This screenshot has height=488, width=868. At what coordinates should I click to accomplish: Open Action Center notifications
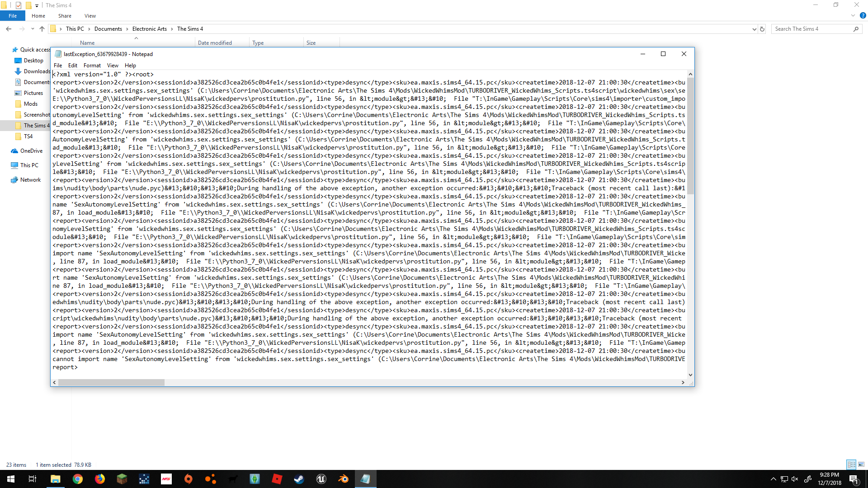click(x=854, y=479)
